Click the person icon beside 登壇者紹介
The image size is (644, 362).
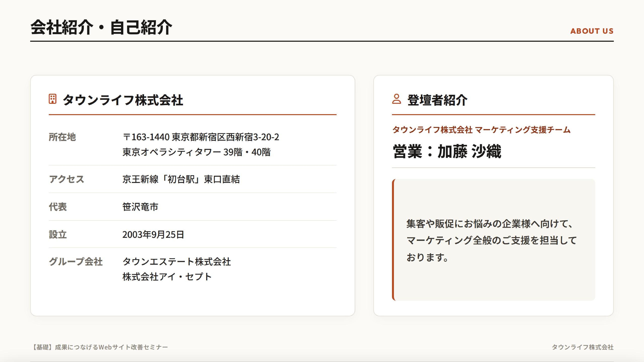[396, 99]
